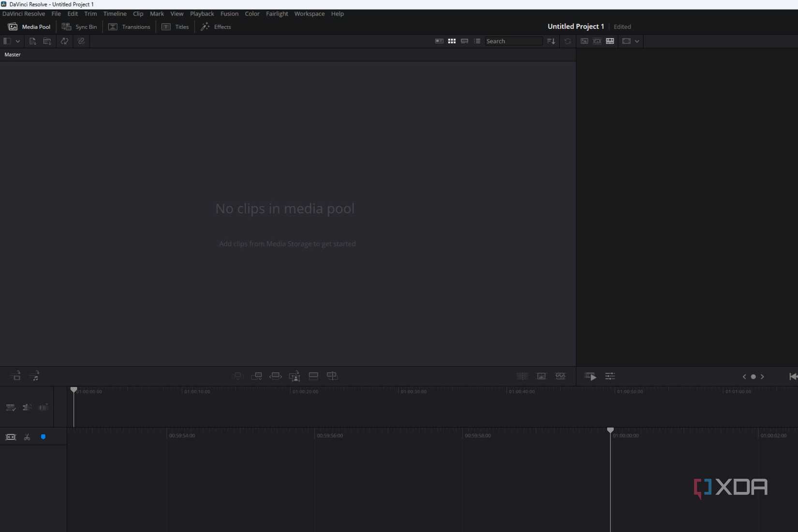Open the Sync Bin panel

(79, 27)
